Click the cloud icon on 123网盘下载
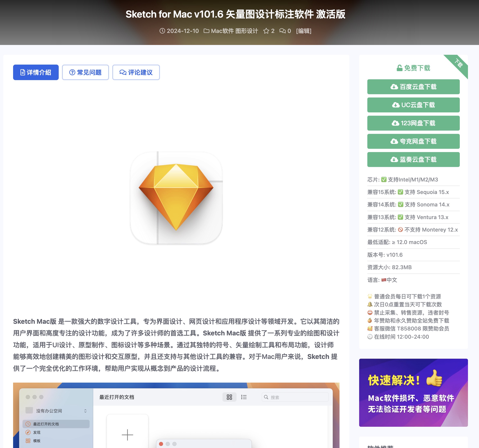This screenshot has height=448, width=479. 395,123
